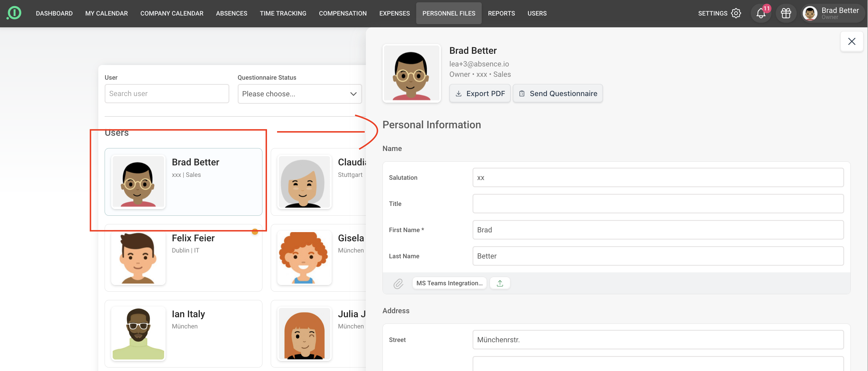Open Settings gear icon
Viewport: 868px width, 371px height.
[736, 14]
